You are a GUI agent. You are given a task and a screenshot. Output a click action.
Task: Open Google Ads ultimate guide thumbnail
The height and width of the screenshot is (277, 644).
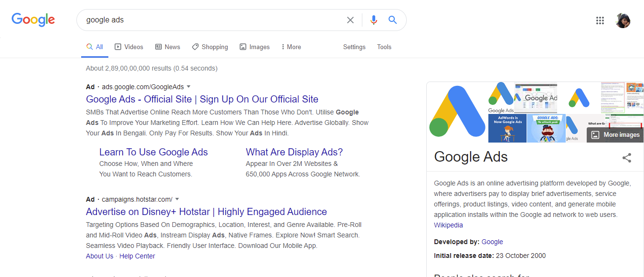click(x=546, y=128)
